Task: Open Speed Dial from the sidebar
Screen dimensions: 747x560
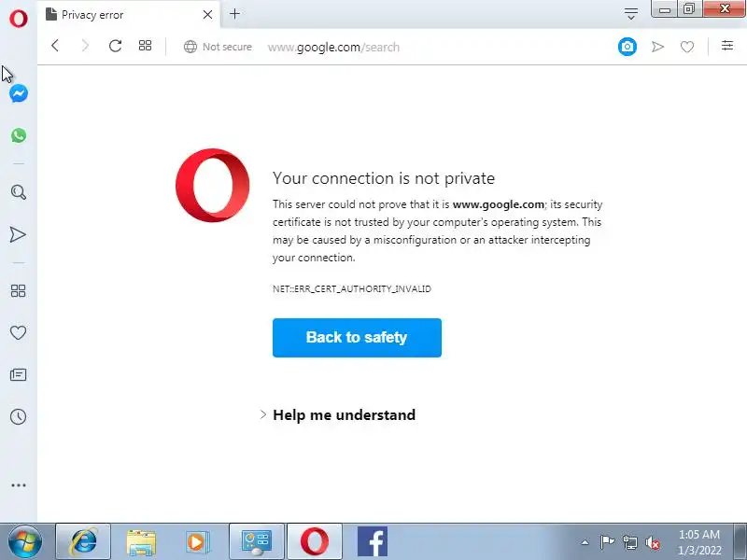Action: (18, 290)
